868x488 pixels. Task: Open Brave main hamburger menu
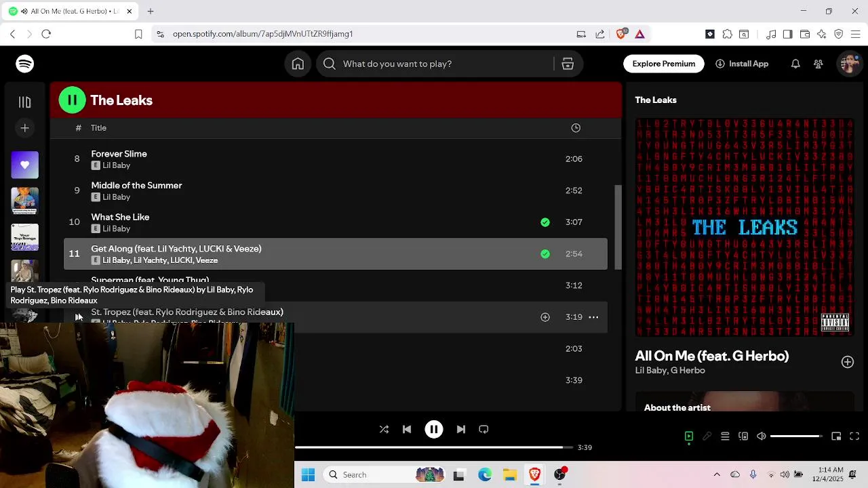click(x=855, y=34)
